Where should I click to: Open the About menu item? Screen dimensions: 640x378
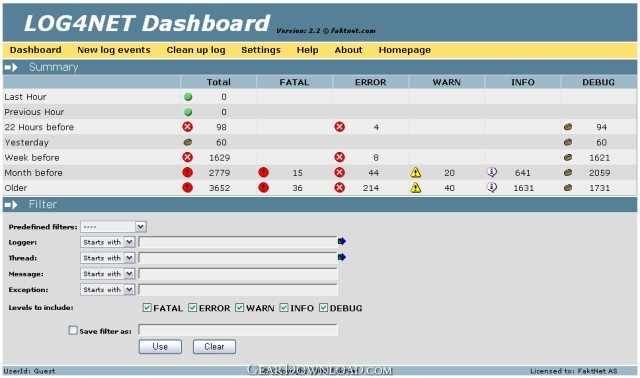(x=349, y=50)
